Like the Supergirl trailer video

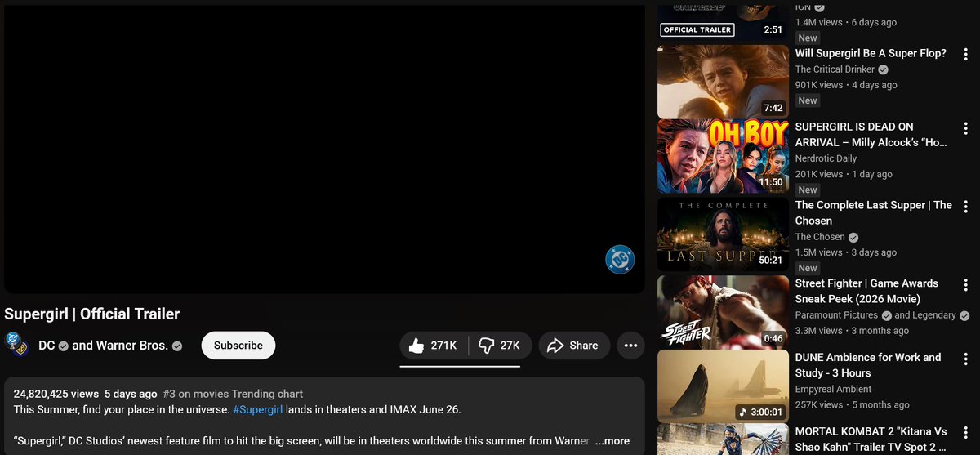pyautogui.click(x=434, y=346)
